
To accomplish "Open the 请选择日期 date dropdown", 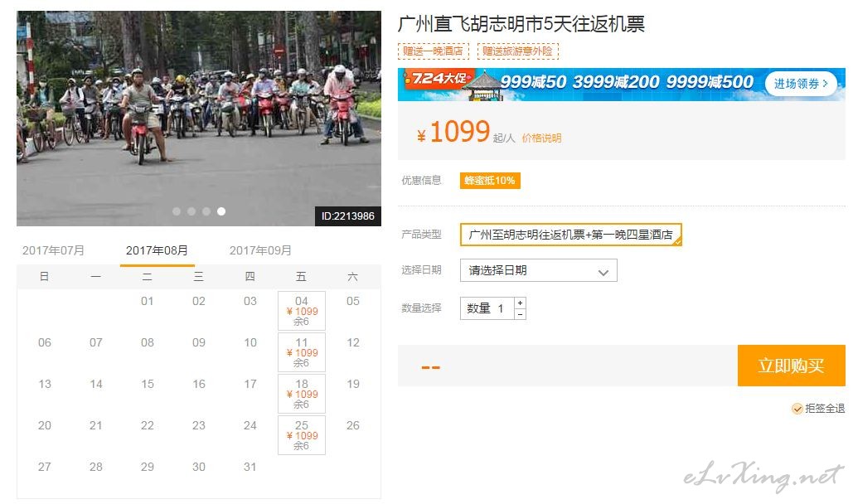I will (x=539, y=270).
